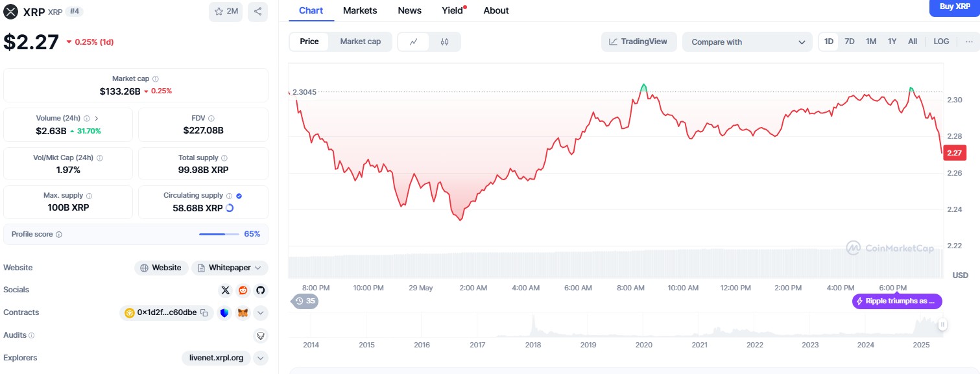Expand the Whitepaper dropdown

coord(230,268)
